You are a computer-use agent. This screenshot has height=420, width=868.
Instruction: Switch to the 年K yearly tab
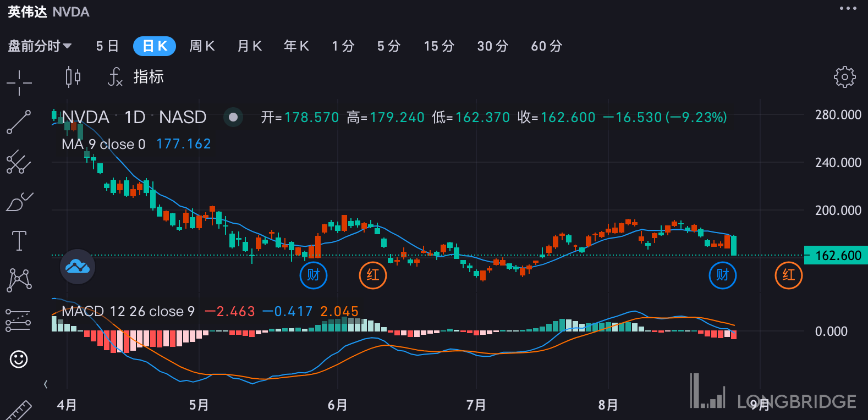click(x=296, y=46)
